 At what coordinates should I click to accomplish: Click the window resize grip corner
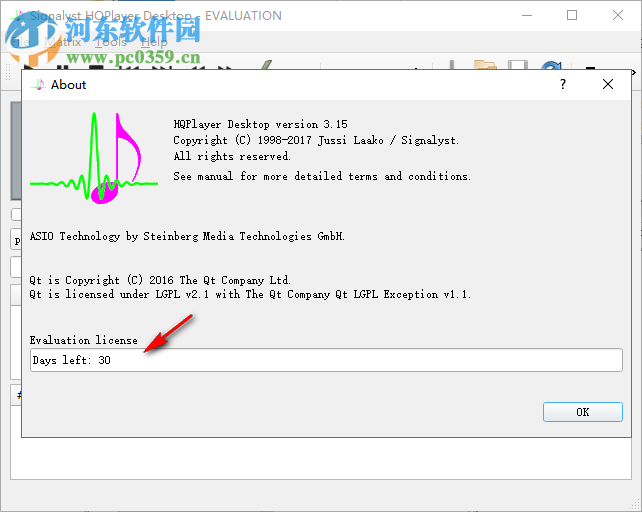[x=635, y=505]
